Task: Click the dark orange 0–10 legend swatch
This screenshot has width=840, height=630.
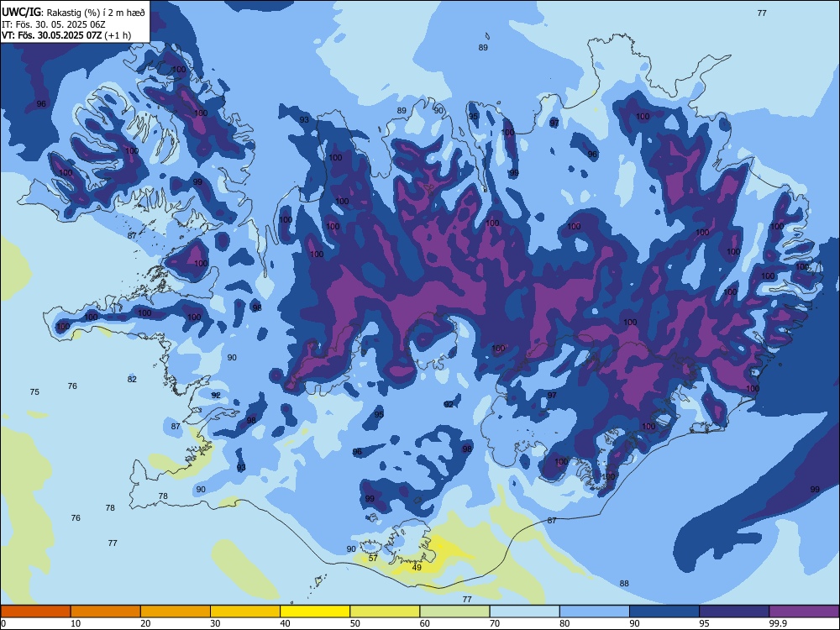Action: click(35, 612)
